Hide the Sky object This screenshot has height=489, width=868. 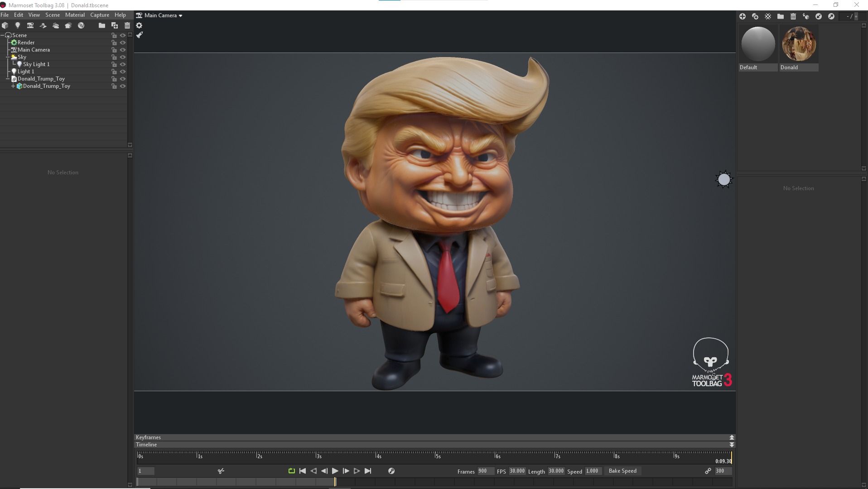pyautogui.click(x=123, y=57)
